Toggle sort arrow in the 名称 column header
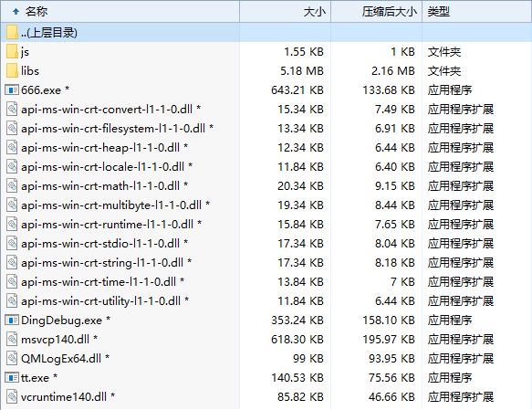Image resolution: width=532 pixels, height=410 pixels. click(x=16, y=12)
